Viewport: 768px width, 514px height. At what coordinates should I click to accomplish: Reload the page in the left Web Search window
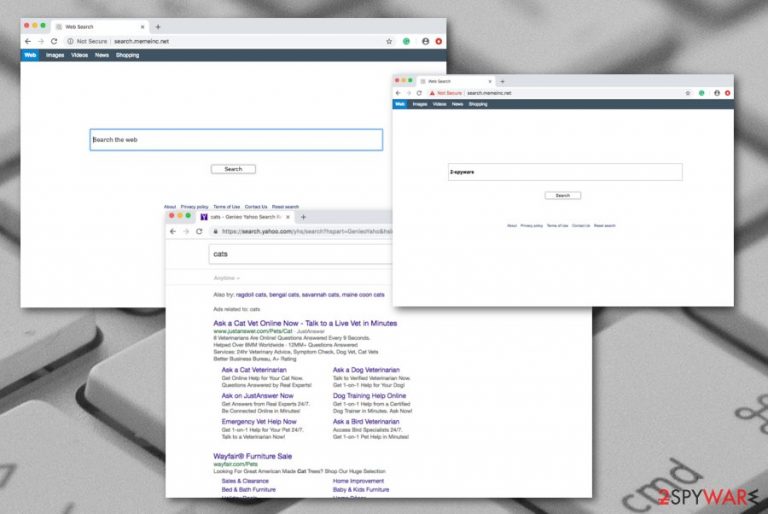pyautogui.click(x=54, y=42)
